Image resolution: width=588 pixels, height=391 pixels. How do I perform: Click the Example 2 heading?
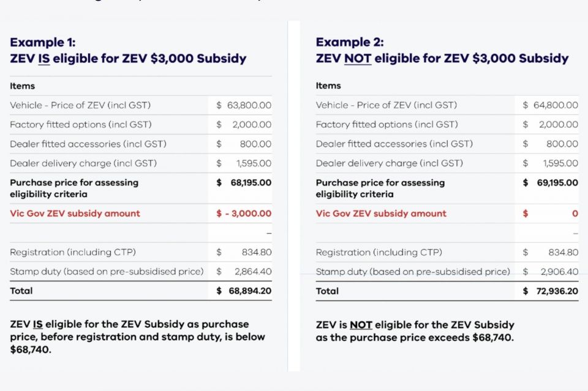pyautogui.click(x=442, y=51)
